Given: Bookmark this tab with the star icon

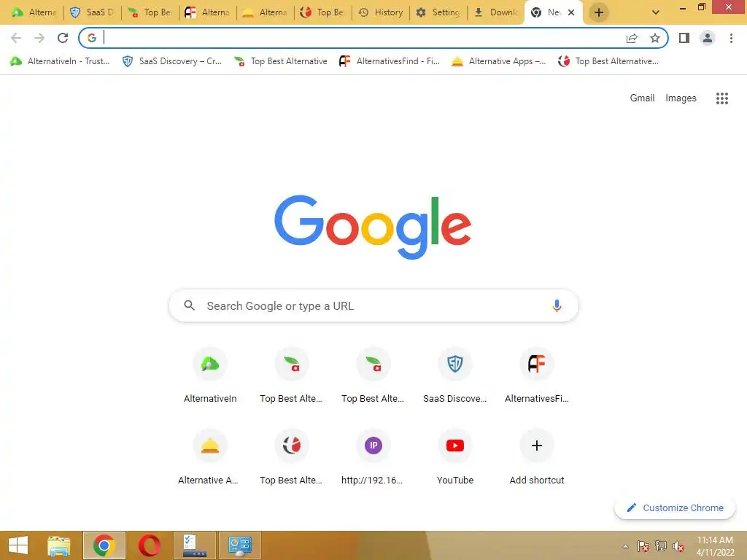Looking at the screenshot, I should [655, 38].
